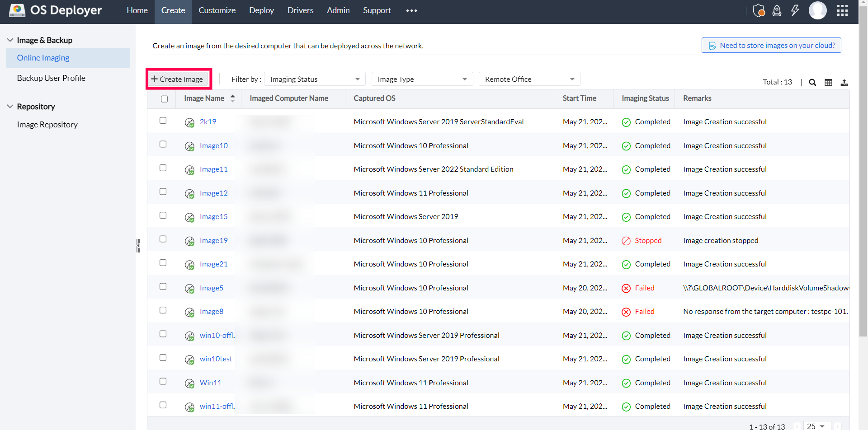Click the column chooser table icon
Viewport: 868px width, 430px height.
point(829,82)
